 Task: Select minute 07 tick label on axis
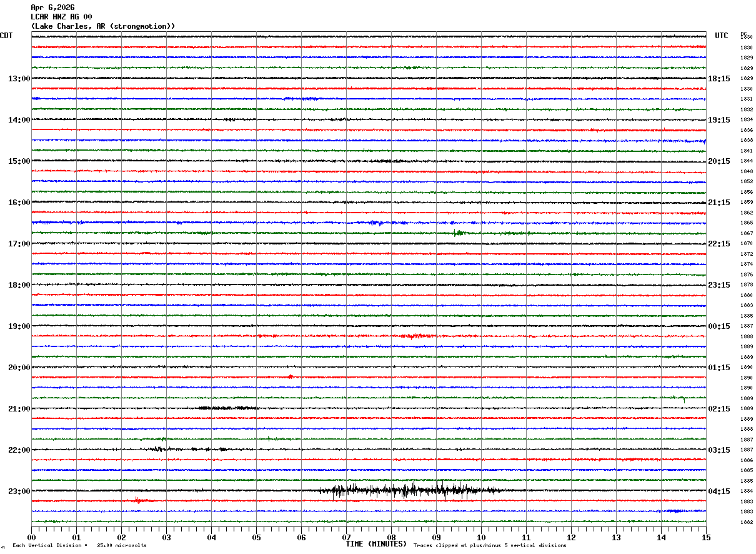point(346,537)
